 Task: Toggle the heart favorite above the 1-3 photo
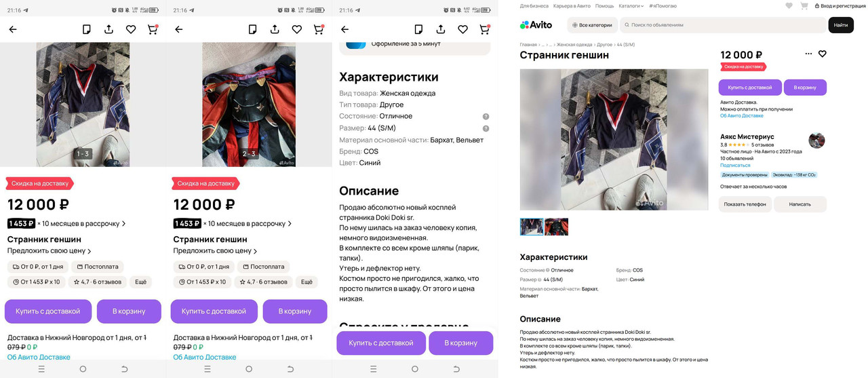tap(131, 29)
